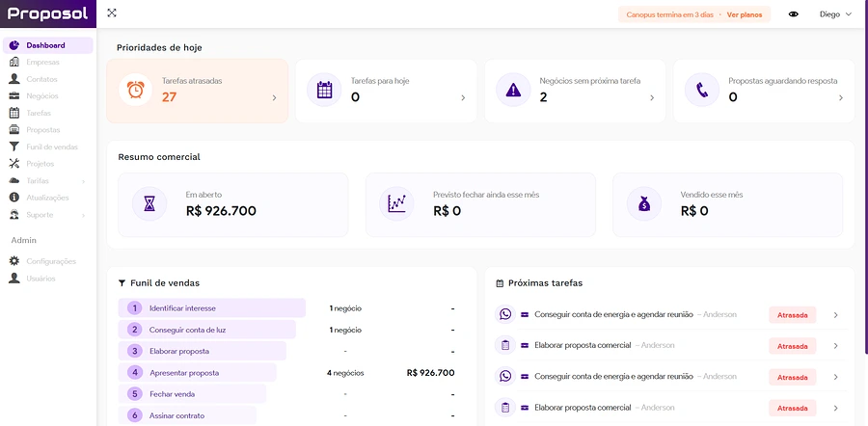Open Tarefas para hoje card chevron
The image size is (868, 426).
pyautogui.click(x=463, y=98)
